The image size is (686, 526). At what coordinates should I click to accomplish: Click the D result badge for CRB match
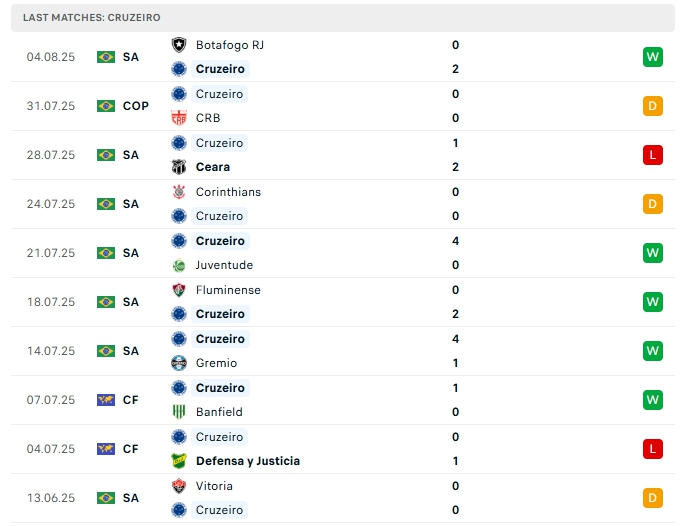click(x=653, y=106)
